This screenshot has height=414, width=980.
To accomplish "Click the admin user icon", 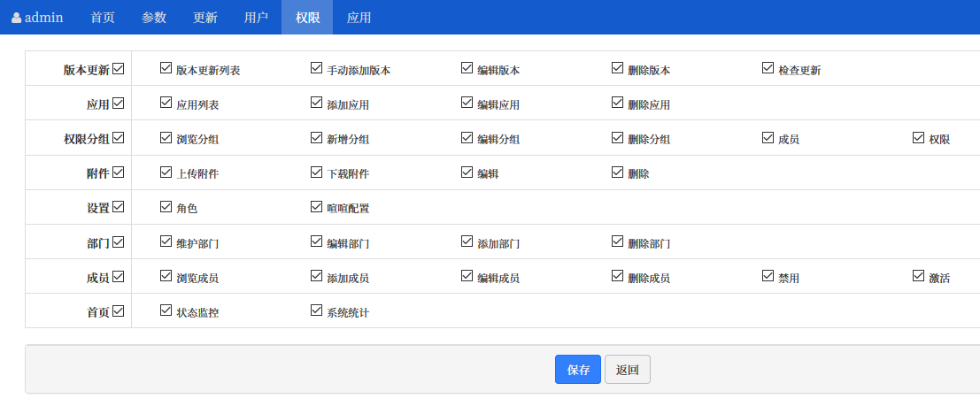I will pos(16,18).
